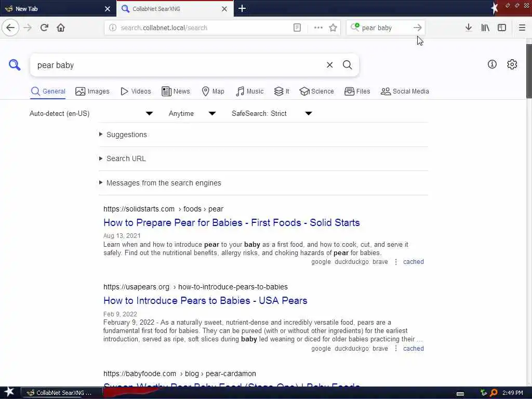Show site information icon in address bar

[x=113, y=28]
